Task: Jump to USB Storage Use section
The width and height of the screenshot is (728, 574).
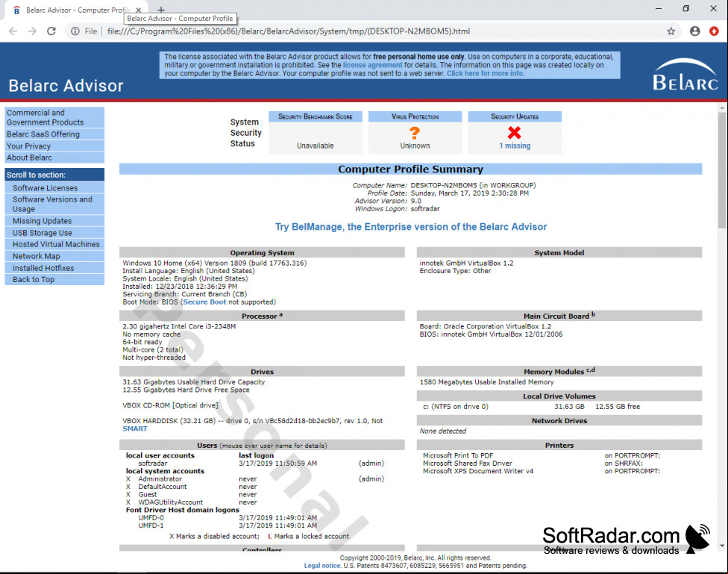Action: pyautogui.click(x=54, y=233)
